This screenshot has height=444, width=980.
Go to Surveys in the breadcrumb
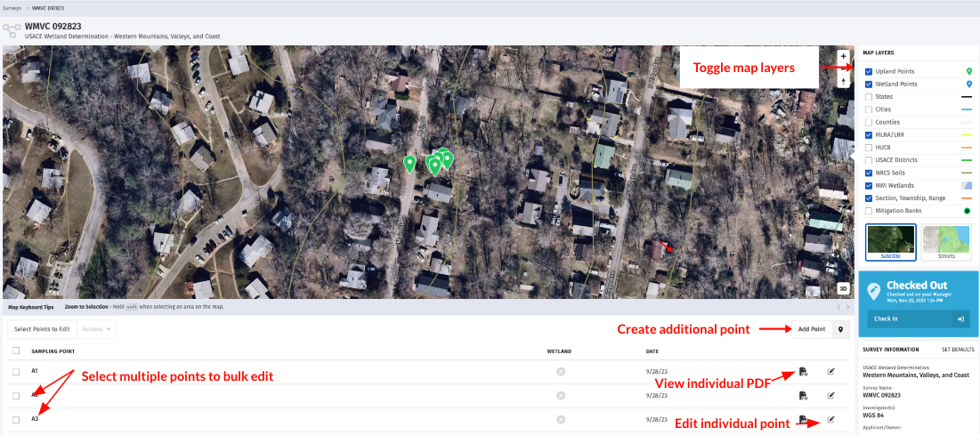point(12,7)
